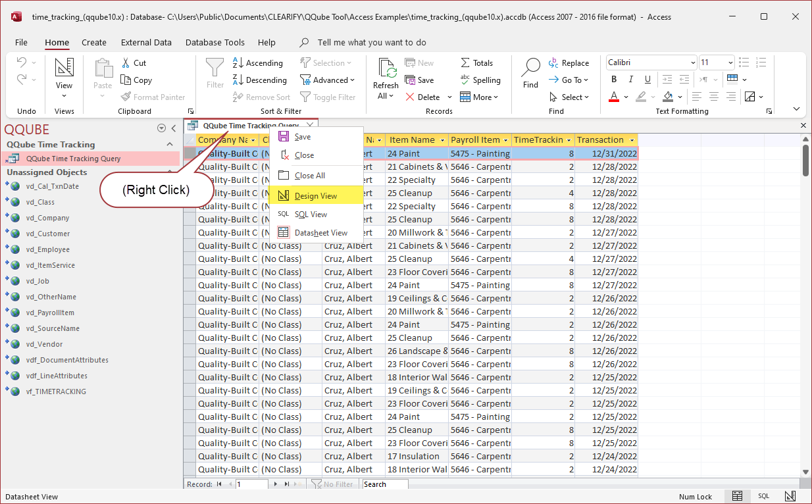Align text left
Image resolution: width=812 pixels, height=504 pixels.
(x=697, y=97)
